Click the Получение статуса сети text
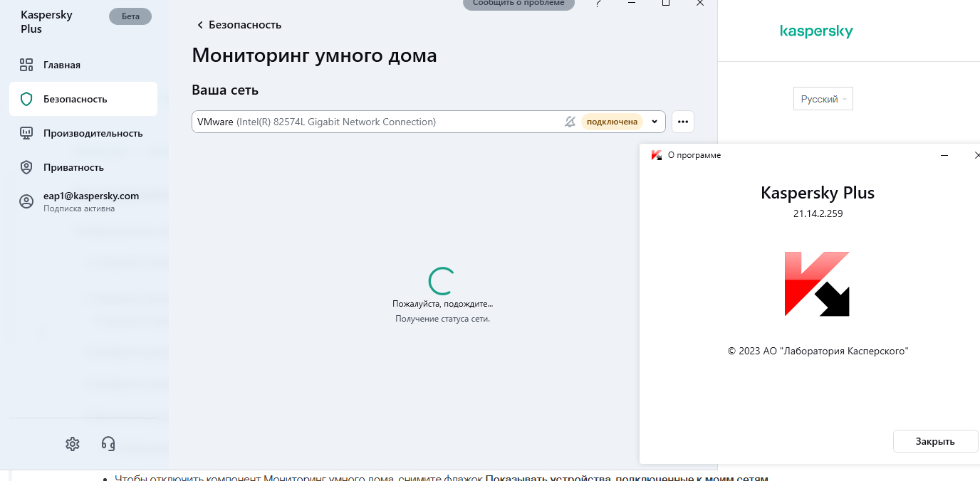Viewport: 980px width, 481px height. (442, 319)
